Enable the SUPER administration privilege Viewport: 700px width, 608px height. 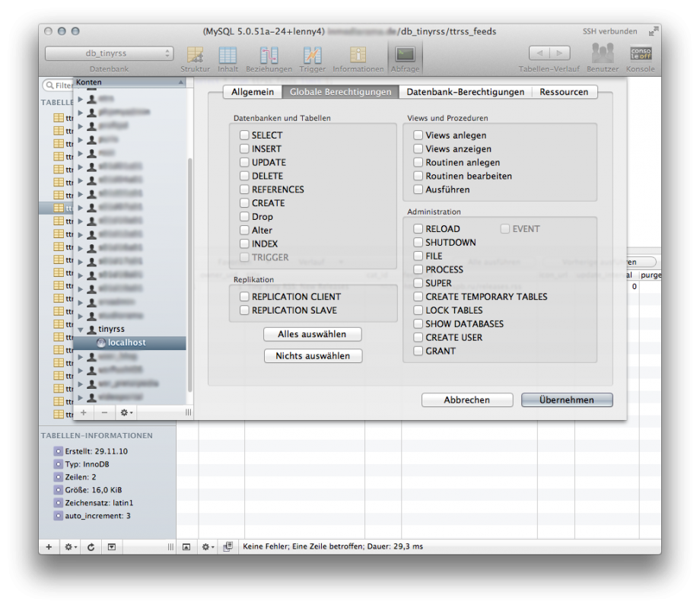point(418,282)
